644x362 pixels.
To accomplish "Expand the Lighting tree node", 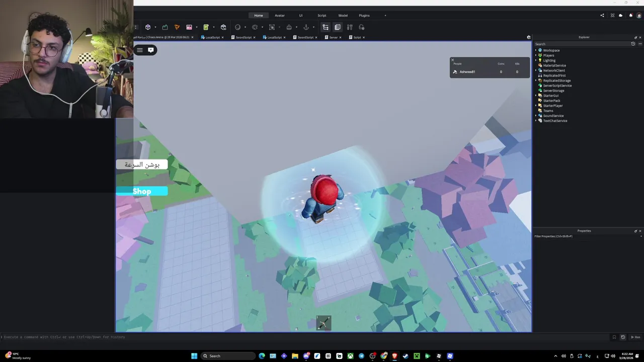I will (x=536, y=60).
